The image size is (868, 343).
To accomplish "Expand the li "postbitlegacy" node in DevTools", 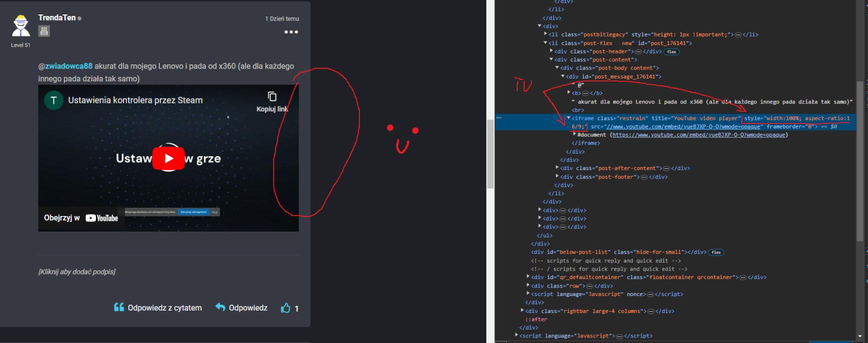I will [545, 34].
